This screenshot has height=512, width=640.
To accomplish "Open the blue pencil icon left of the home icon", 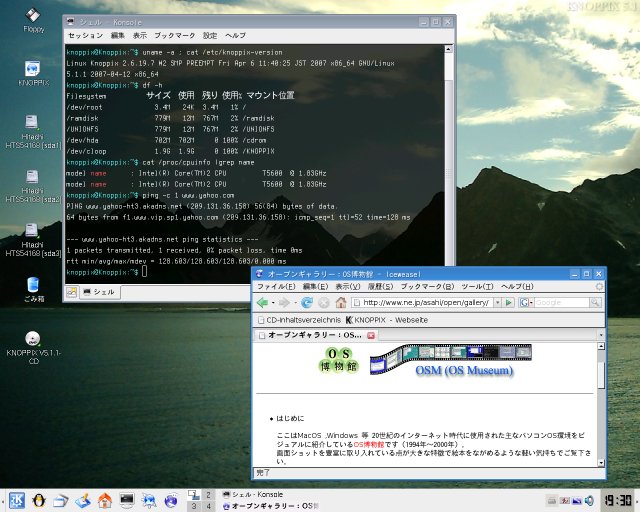I will [83, 500].
